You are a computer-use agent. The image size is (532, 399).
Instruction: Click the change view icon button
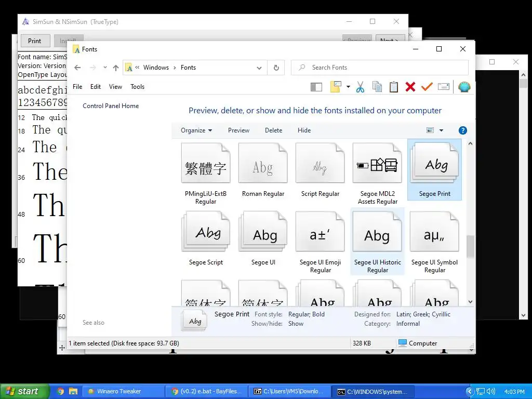point(430,130)
